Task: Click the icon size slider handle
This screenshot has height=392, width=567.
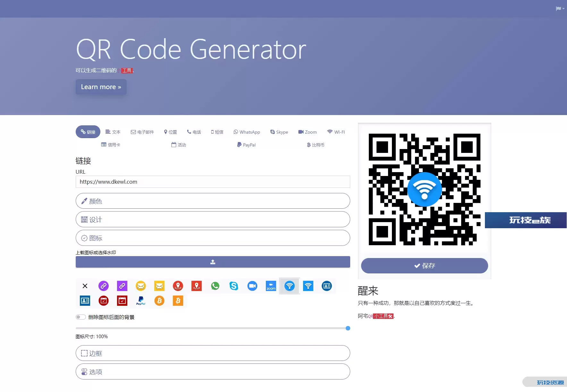Action: click(348, 328)
